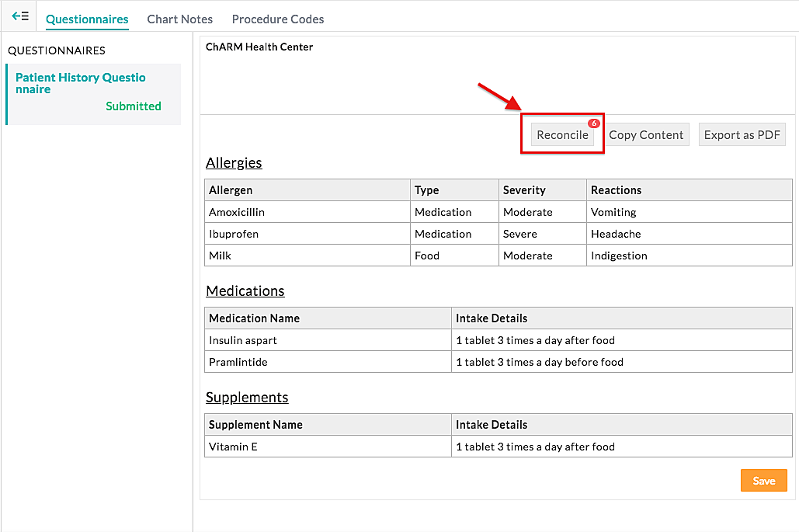Click the Medications section heading
The height and width of the screenshot is (532, 799).
click(x=245, y=291)
